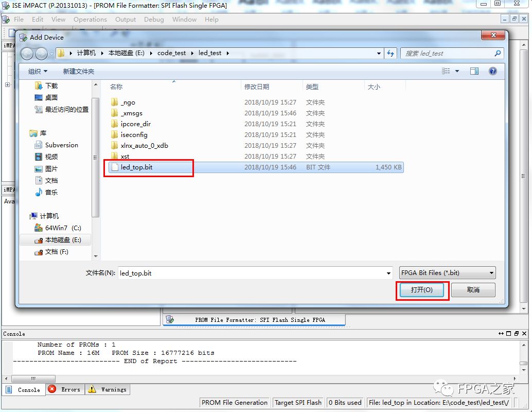The width and height of the screenshot is (532, 412).
Task: Click the back navigation arrow in Add Device dialog
Action: coord(27,54)
